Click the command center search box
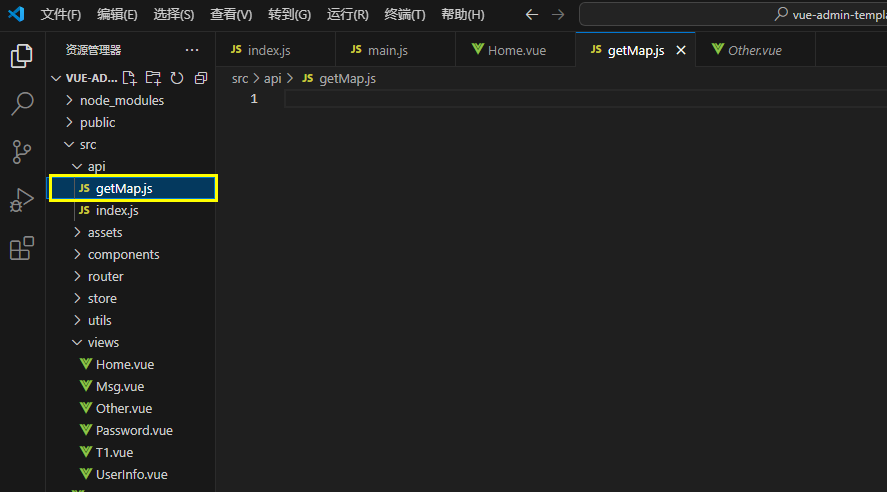The image size is (887, 492). point(733,15)
